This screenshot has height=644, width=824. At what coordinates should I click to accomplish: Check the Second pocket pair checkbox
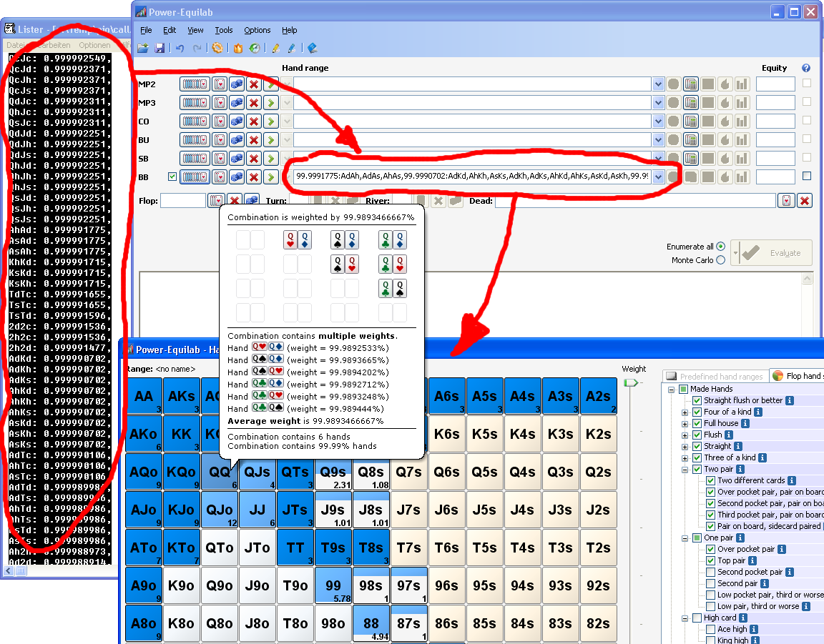pos(710,572)
